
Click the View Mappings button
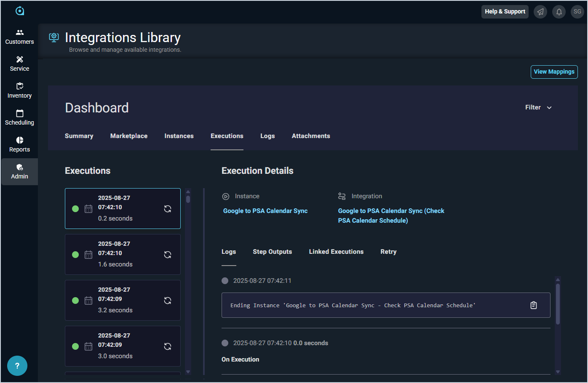tap(554, 72)
